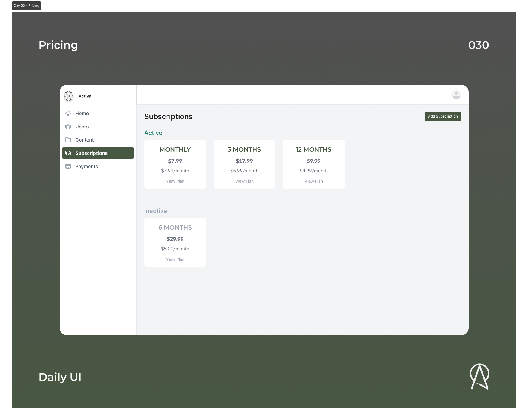View Plan for the 3 Months subscription
The width and height of the screenshot is (528, 420).
pyautogui.click(x=244, y=181)
